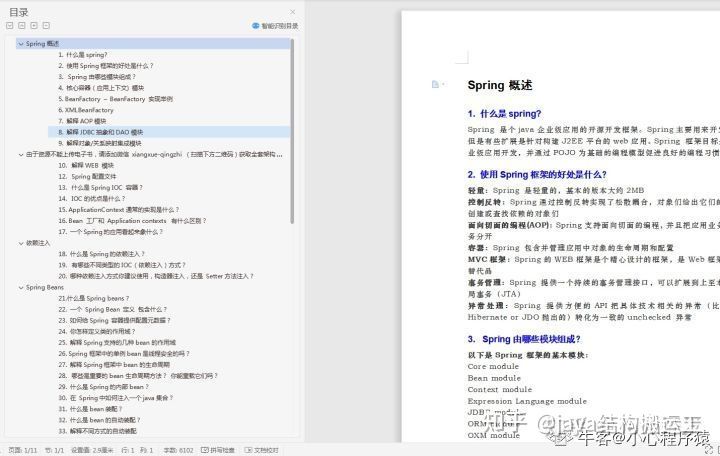Click the 行: 1 row indicator
The height and width of the screenshot is (456, 720).
click(128, 450)
